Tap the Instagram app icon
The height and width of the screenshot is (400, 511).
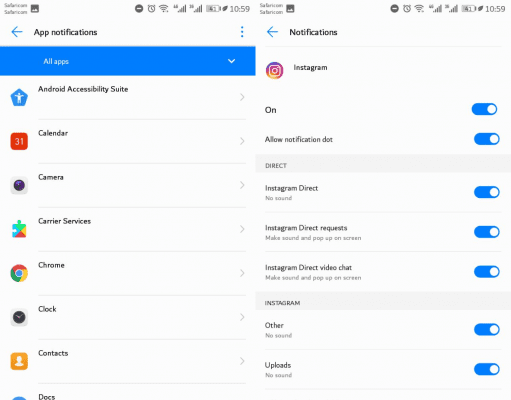click(274, 70)
